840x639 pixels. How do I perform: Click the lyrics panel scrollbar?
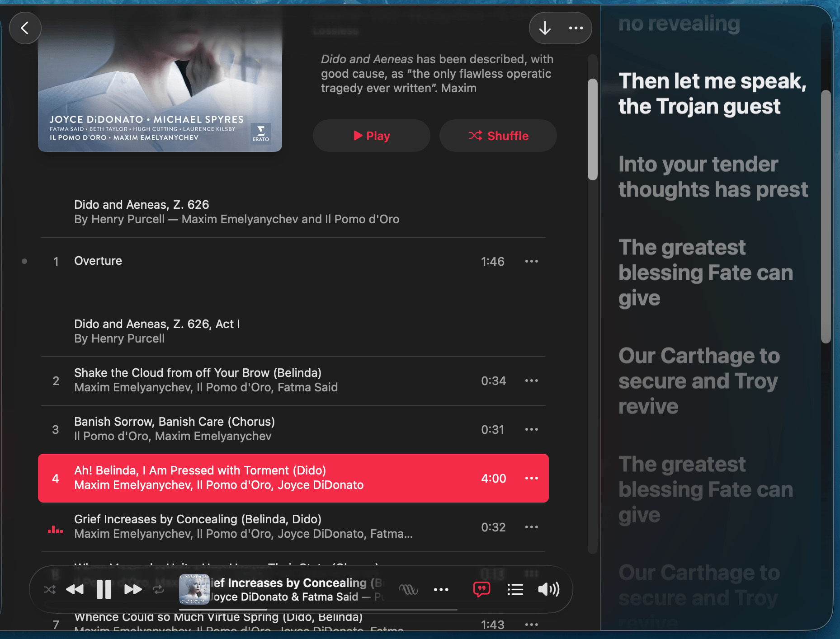(x=826, y=217)
